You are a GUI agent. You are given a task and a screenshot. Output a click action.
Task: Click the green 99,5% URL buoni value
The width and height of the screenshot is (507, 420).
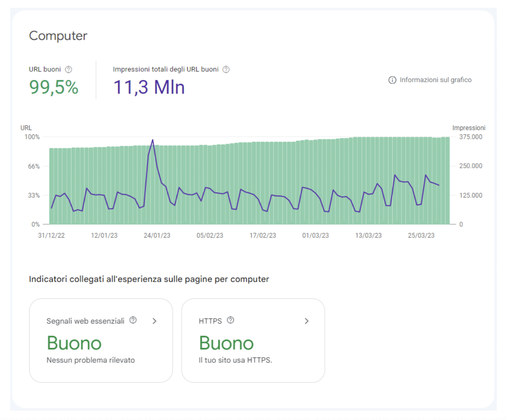pos(54,87)
